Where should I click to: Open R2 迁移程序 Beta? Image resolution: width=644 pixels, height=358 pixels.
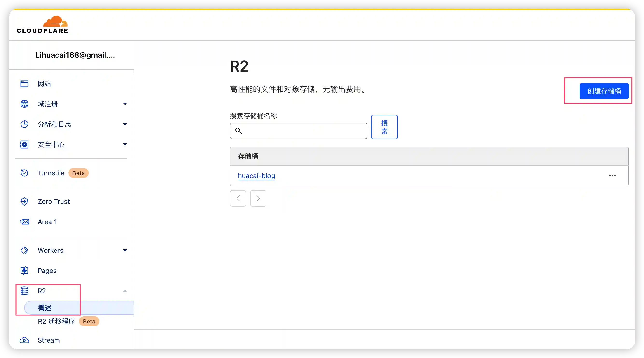(x=56, y=322)
